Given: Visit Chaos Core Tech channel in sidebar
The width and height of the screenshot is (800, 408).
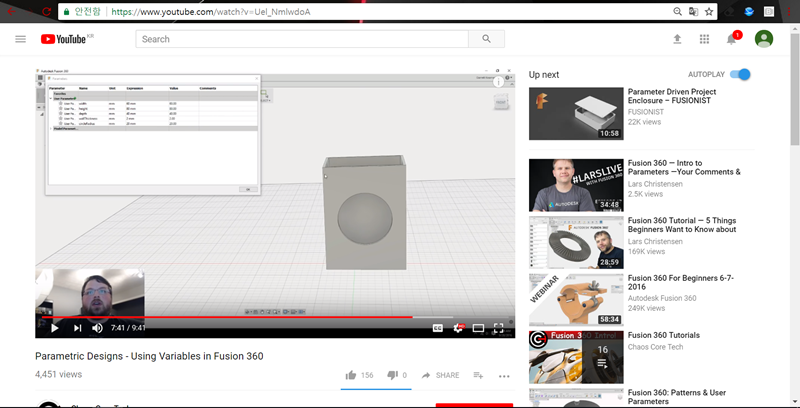Looking at the screenshot, I should click(x=656, y=347).
